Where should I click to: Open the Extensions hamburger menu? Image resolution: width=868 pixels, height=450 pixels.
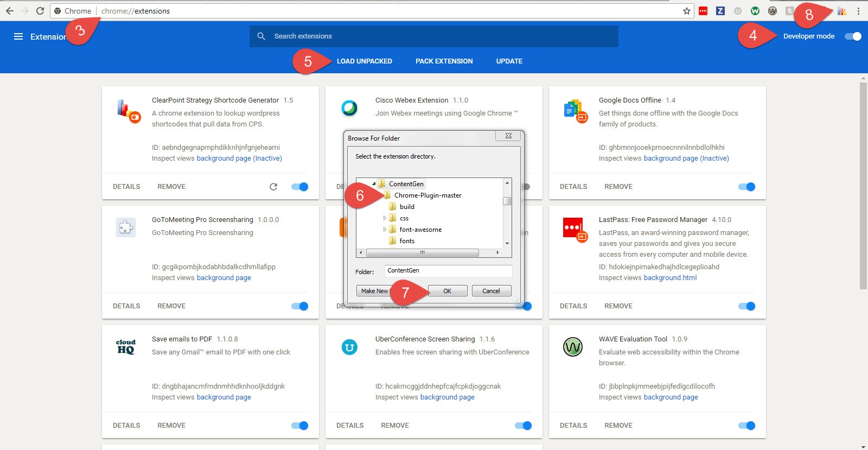click(x=18, y=36)
